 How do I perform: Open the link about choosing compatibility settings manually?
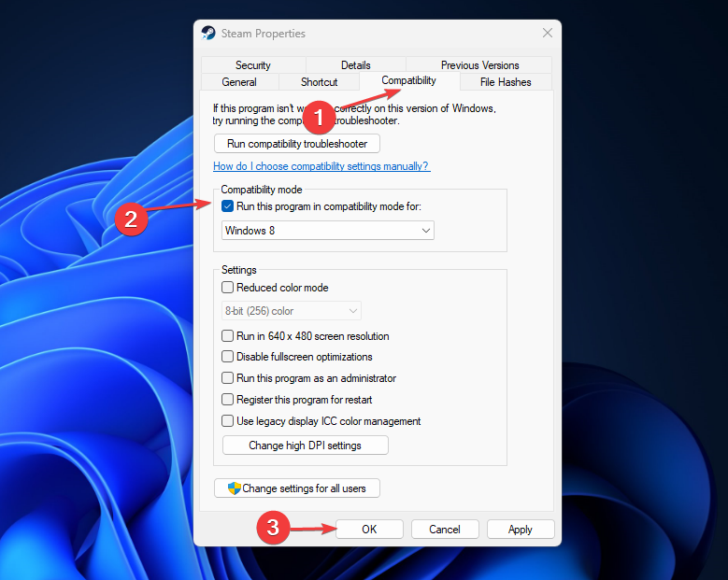[321, 166]
